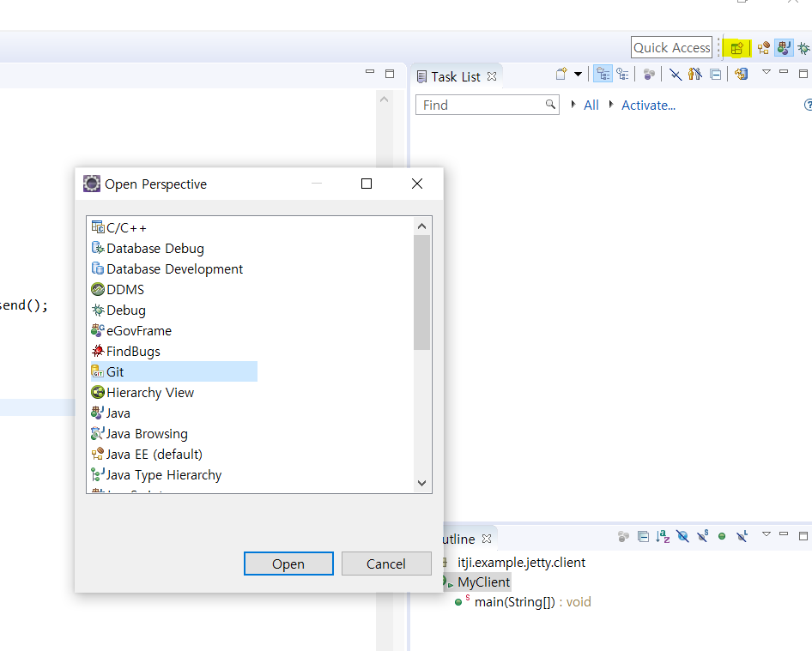Maximize the Outline view
The image size is (812, 651).
[x=803, y=535]
